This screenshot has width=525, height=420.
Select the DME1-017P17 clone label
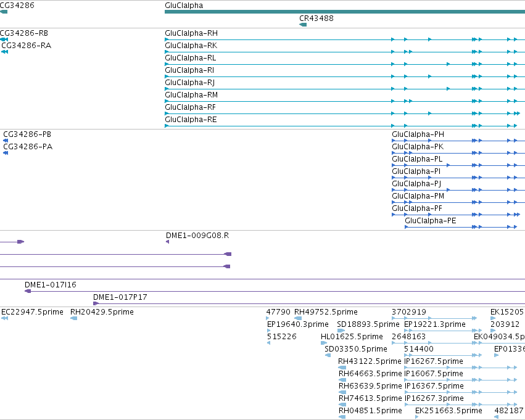pos(120,297)
